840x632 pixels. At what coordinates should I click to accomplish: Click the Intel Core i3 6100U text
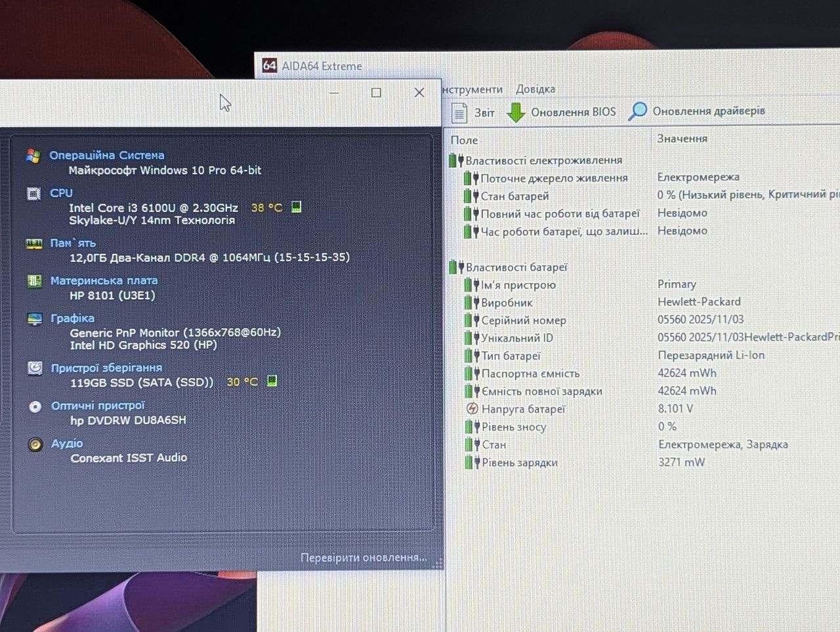154,208
